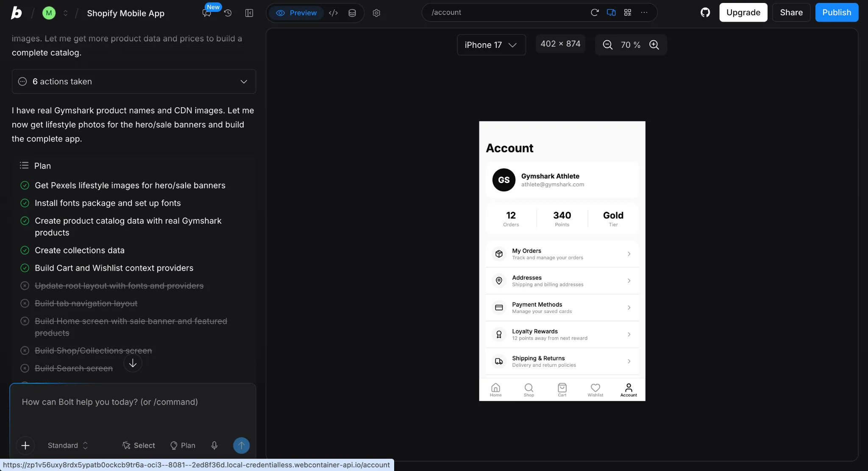Click the Bolt logo icon
The height and width of the screenshot is (471, 868).
click(x=17, y=13)
